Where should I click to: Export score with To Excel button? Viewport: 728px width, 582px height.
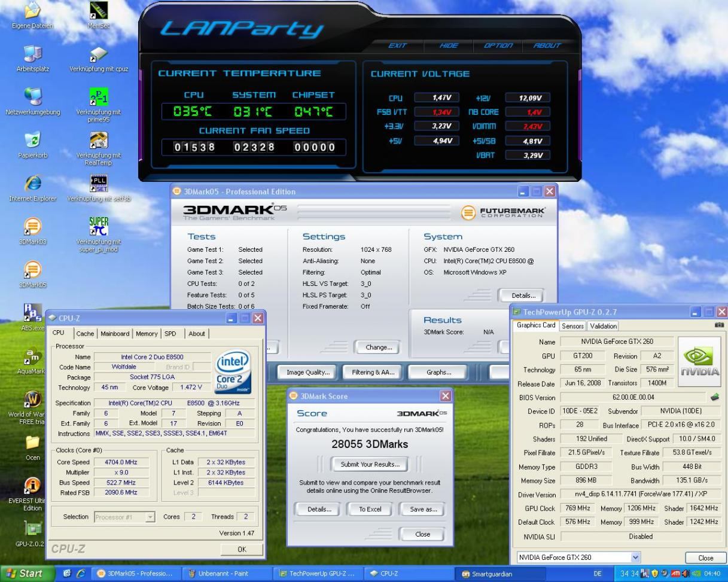tap(370, 510)
